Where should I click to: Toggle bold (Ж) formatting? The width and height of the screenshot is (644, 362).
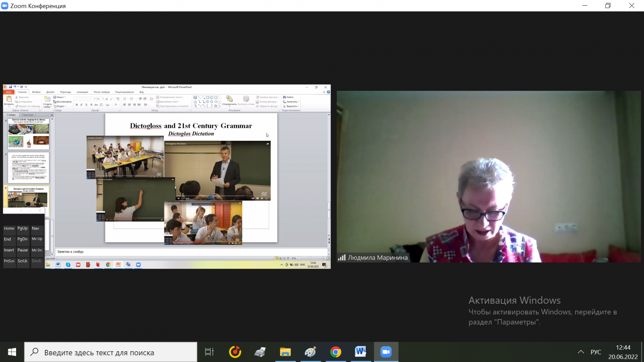[x=77, y=105]
